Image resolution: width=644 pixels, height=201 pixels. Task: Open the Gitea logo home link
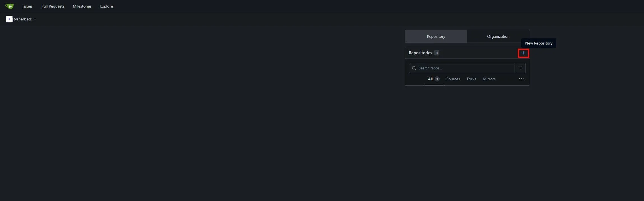[x=10, y=6]
